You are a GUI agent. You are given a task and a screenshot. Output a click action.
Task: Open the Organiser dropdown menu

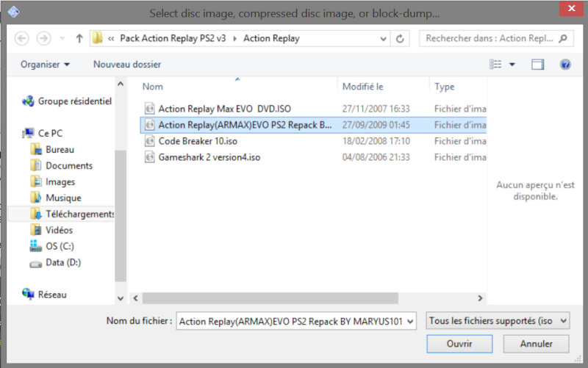(x=46, y=65)
